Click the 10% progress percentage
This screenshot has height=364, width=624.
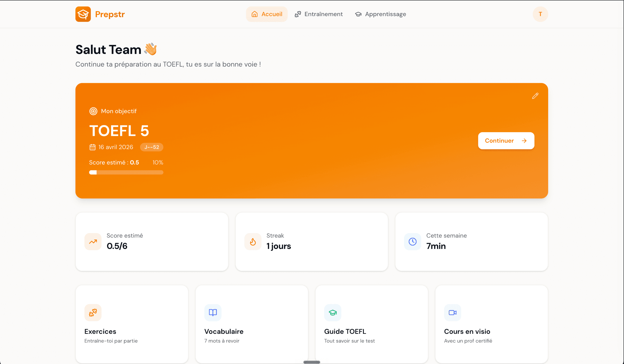[x=158, y=163]
